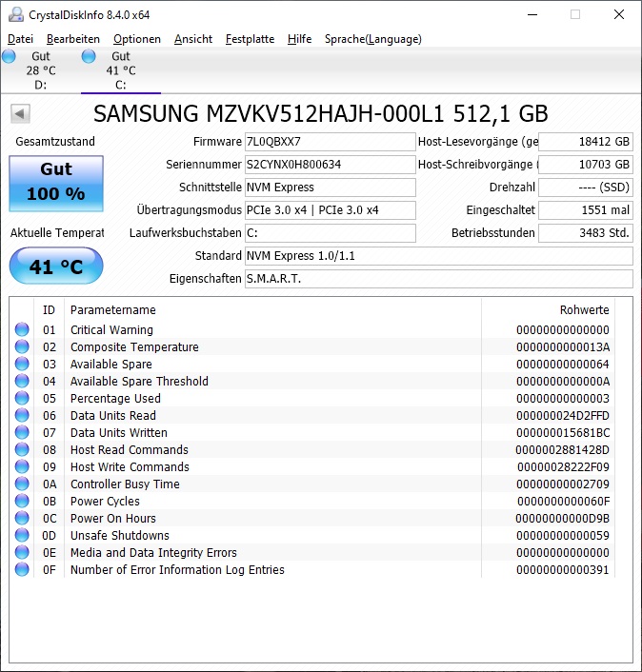This screenshot has height=672, width=642.
Task: Click the Schnittstelle field NVM Express
Action: coord(330,188)
